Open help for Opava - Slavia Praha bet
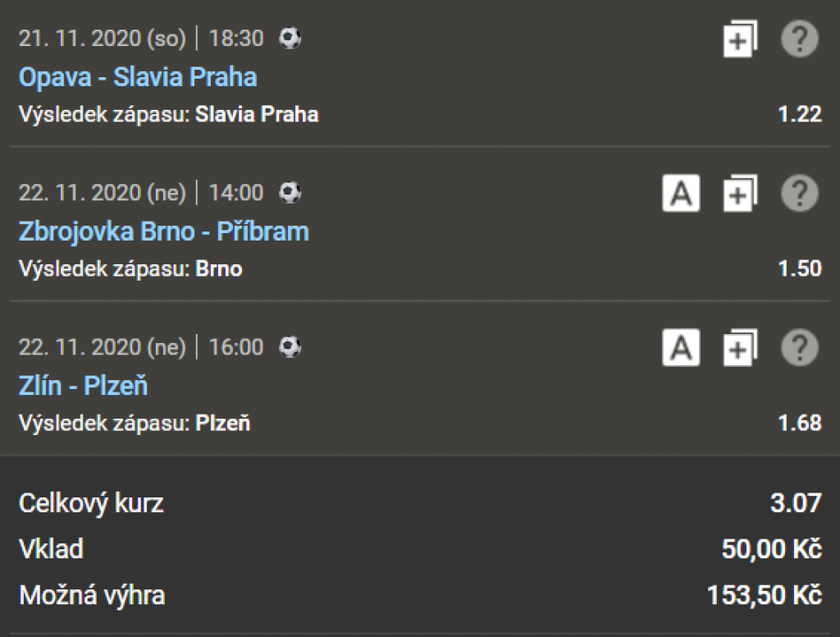The image size is (840, 637). (x=799, y=39)
